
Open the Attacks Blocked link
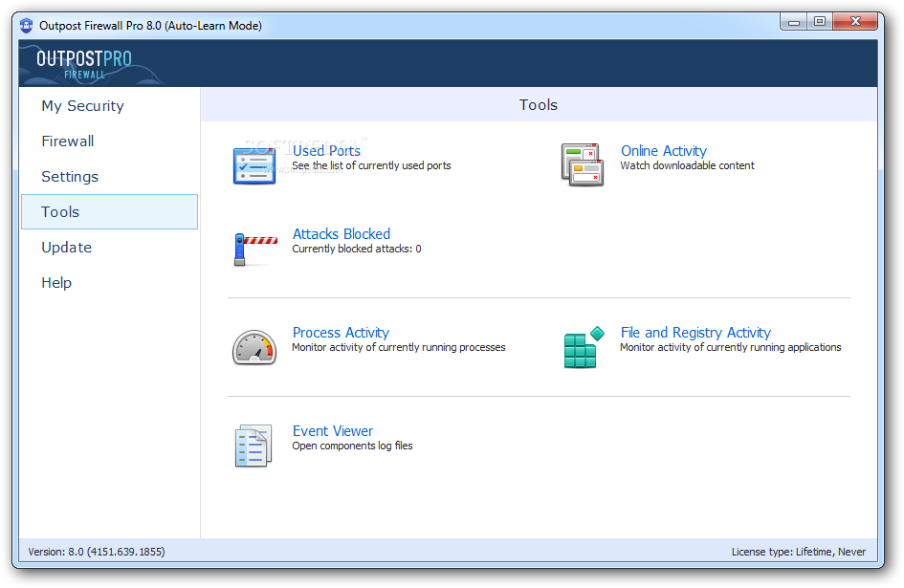pos(342,234)
